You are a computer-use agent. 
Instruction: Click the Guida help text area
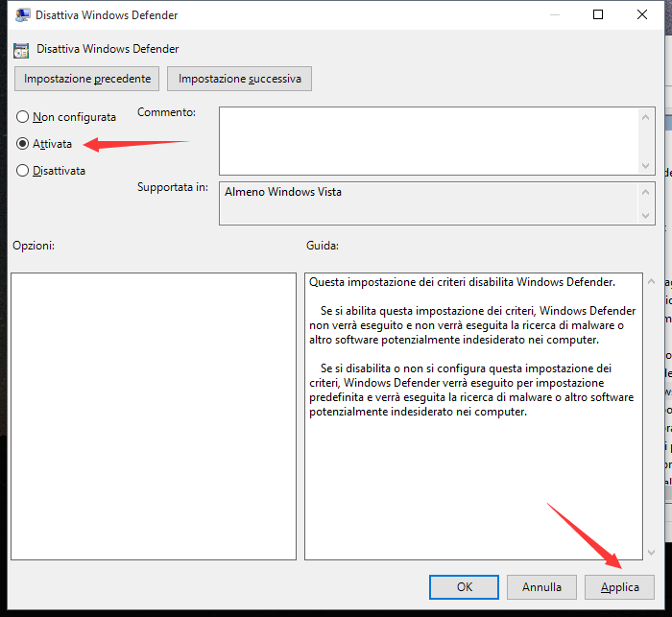click(x=473, y=416)
